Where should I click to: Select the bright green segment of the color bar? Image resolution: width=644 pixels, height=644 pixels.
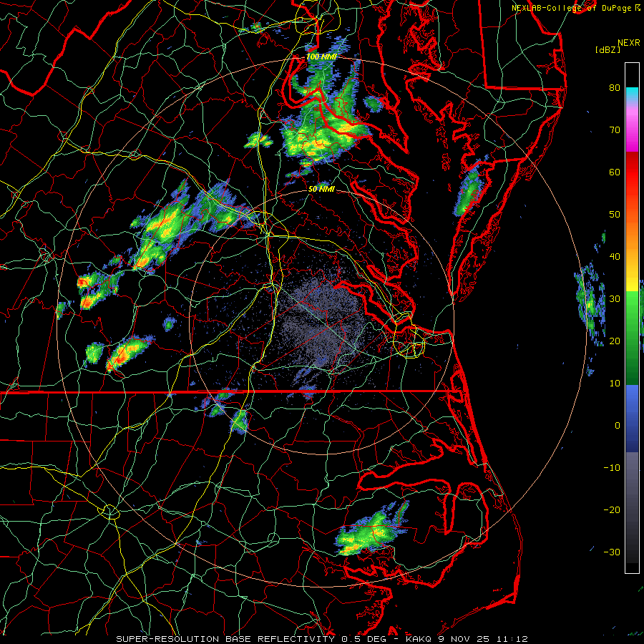(x=632, y=312)
